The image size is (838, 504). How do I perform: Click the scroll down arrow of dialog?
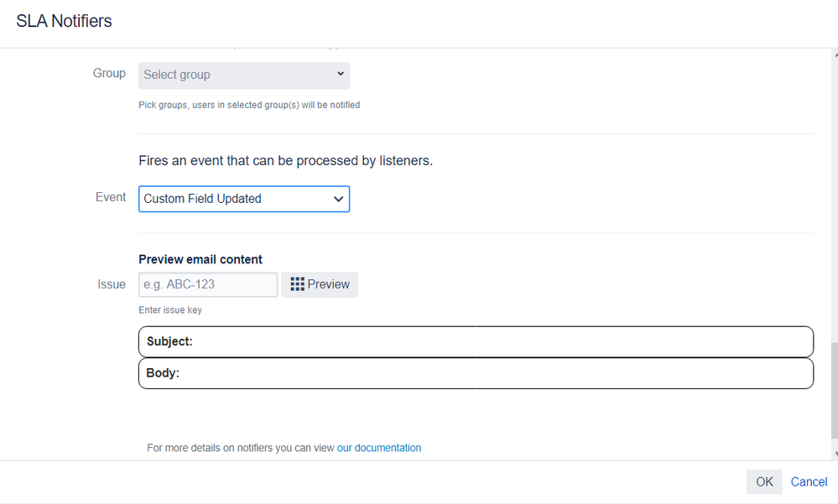click(x=835, y=455)
